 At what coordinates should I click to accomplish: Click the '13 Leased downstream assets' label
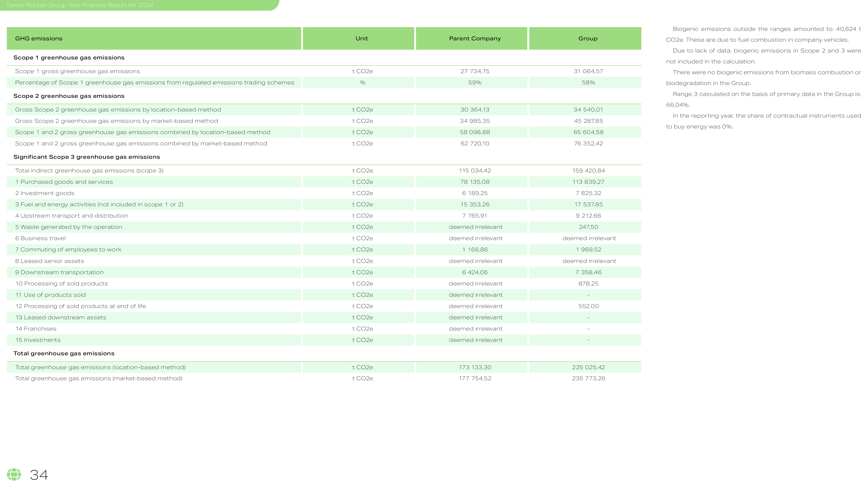(61, 318)
